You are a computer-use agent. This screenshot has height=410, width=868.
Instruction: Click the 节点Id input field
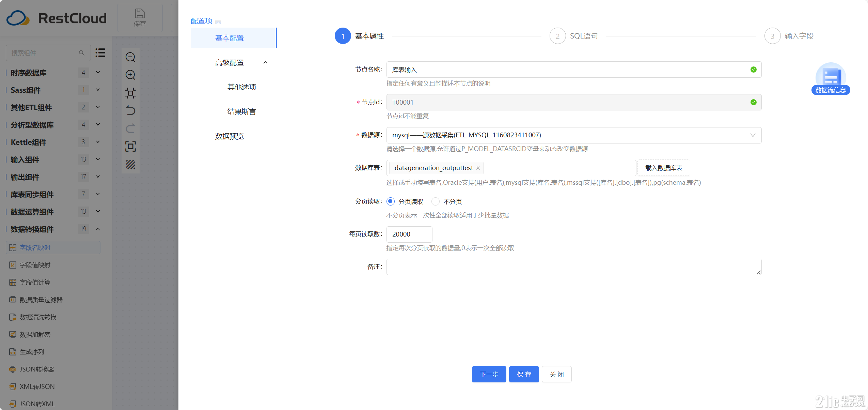[574, 102]
